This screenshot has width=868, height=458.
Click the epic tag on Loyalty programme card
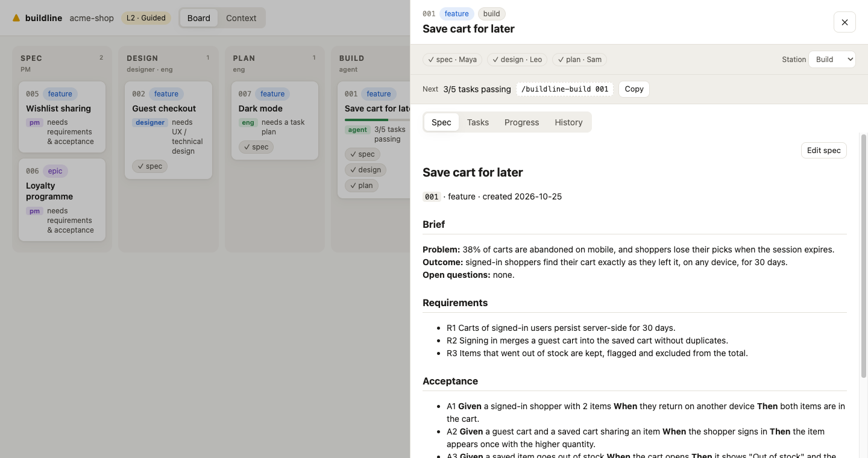tap(55, 171)
